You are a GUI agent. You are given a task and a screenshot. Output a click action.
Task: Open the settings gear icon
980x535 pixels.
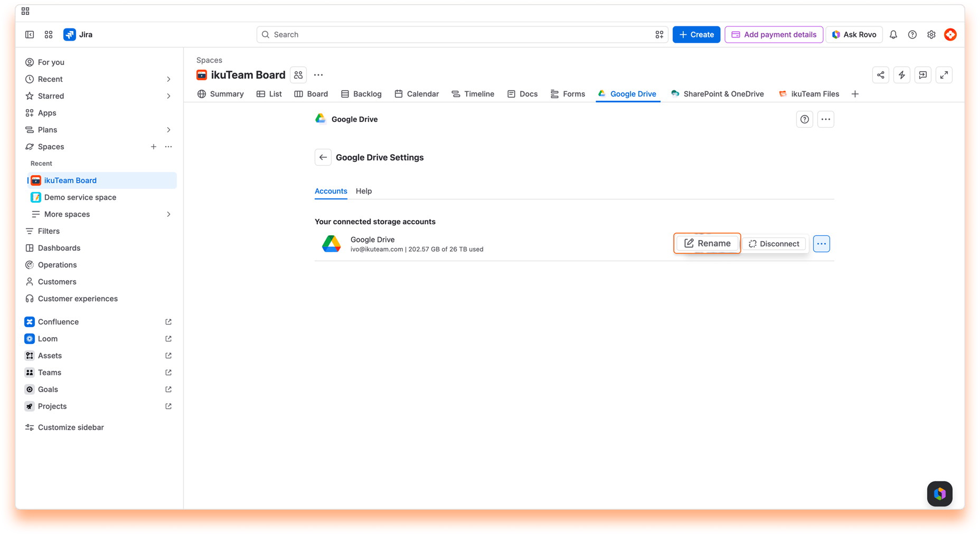[931, 34]
